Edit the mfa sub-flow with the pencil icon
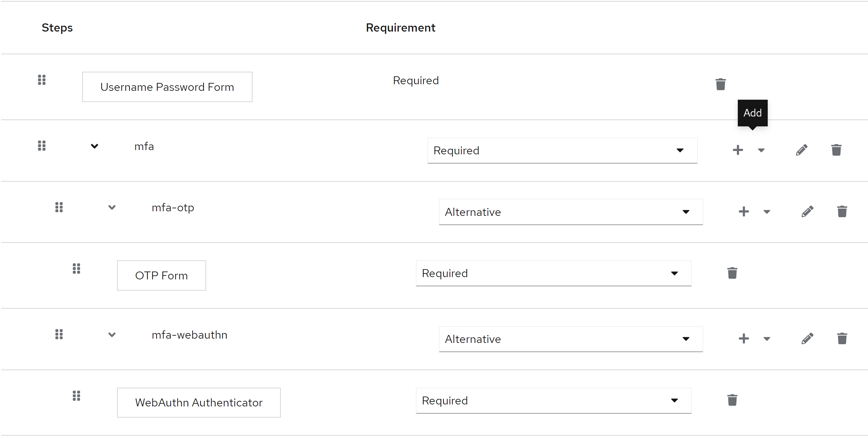868x438 pixels. click(x=801, y=150)
